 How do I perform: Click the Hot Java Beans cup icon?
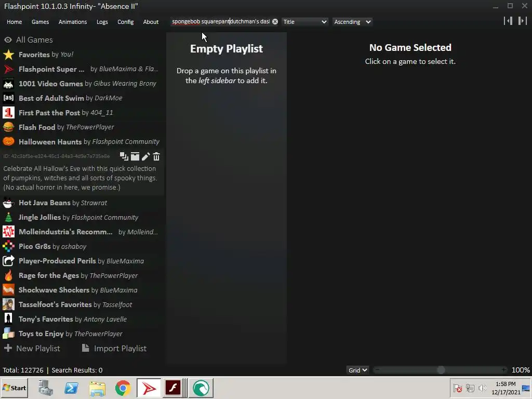tap(8, 203)
